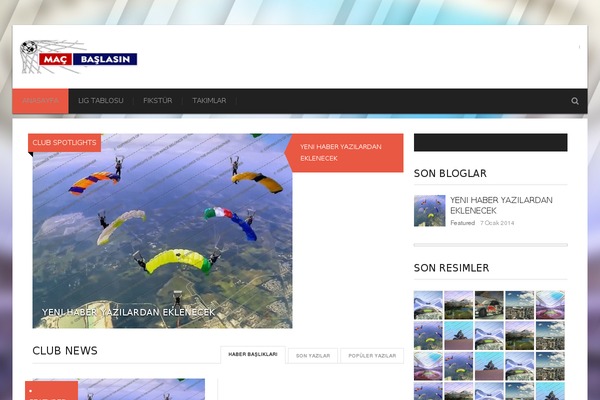Open the Son Bloglar post title link

[x=501, y=205]
